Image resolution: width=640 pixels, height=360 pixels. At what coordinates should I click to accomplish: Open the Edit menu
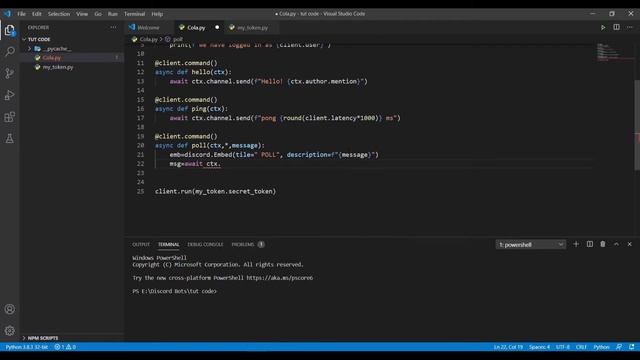37,14
